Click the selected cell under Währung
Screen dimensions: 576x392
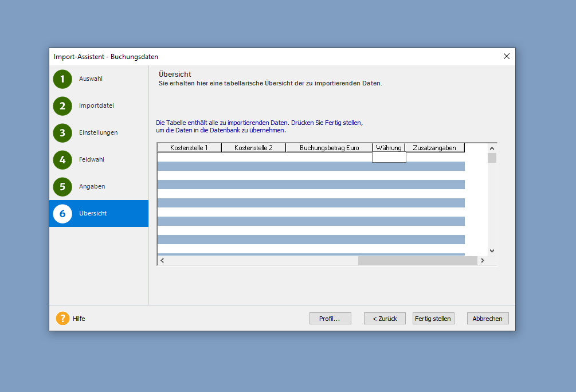[x=389, y=157]
